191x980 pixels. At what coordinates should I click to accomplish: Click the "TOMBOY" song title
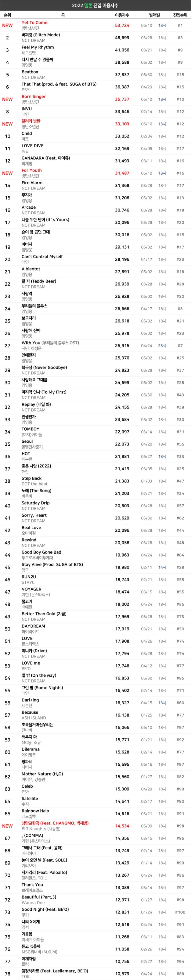[30, 429]
